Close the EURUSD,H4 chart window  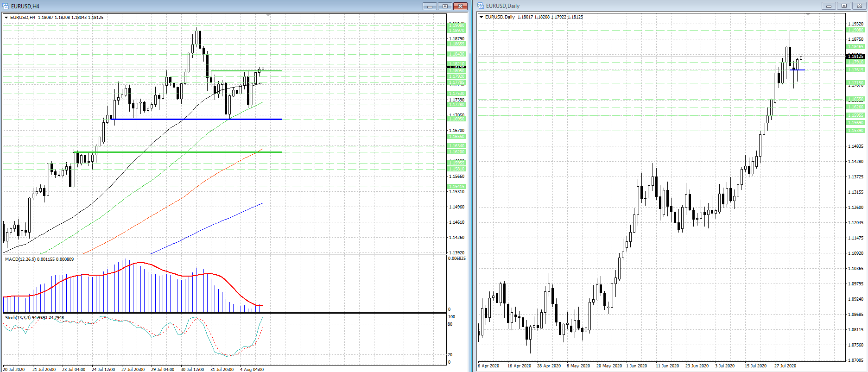pos(460,6)
